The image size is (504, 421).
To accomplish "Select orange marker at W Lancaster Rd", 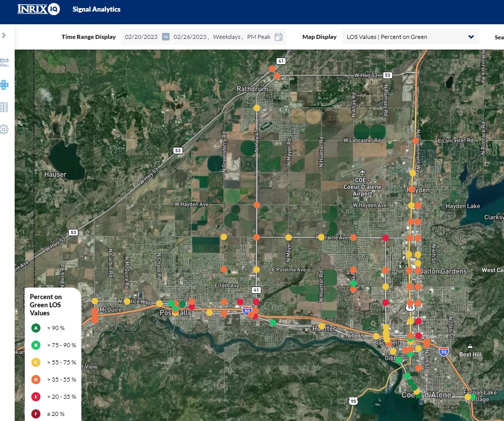I will pyautogui.click(x=416, y=141).
